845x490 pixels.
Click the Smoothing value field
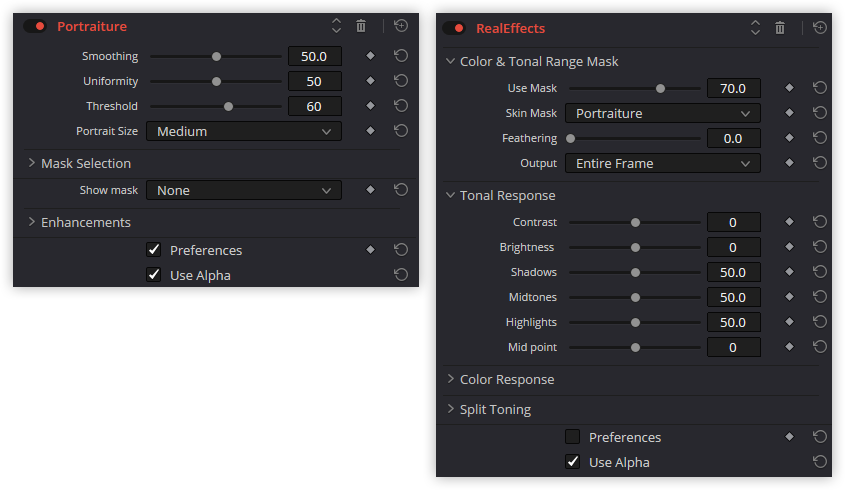tap(315, 56)
